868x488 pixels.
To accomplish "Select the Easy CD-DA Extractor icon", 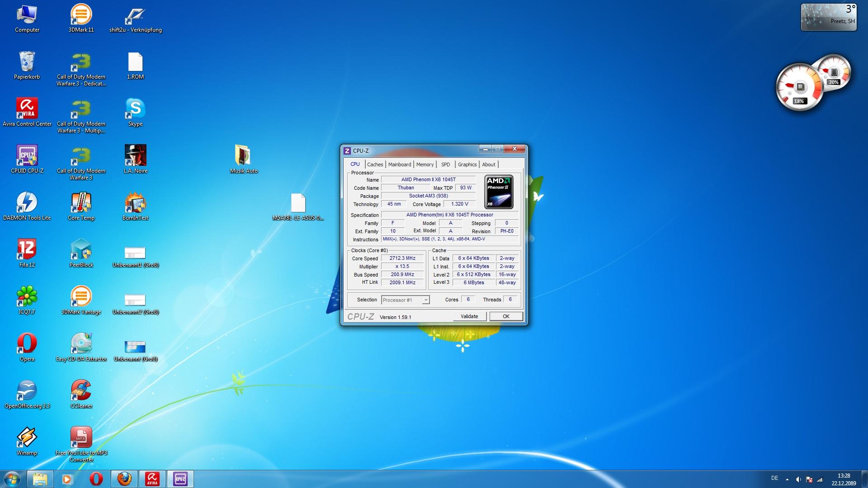I will [81, 347].
